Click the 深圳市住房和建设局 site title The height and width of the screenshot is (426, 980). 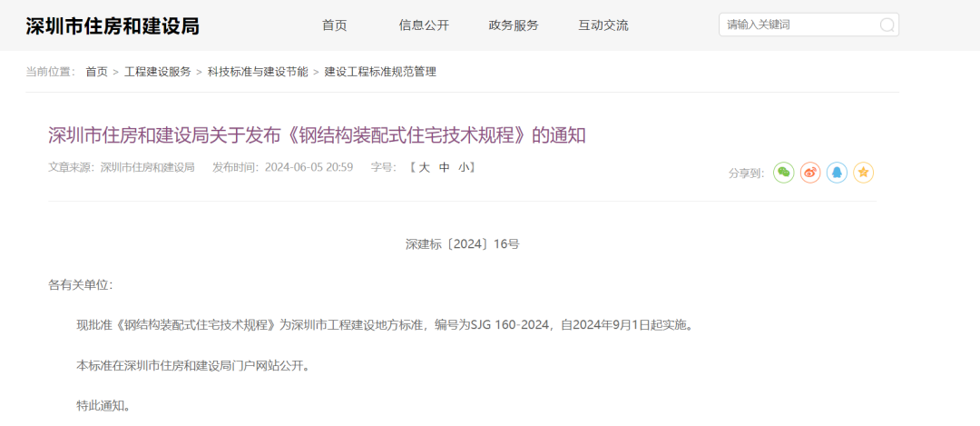click(x=113, y=26)
